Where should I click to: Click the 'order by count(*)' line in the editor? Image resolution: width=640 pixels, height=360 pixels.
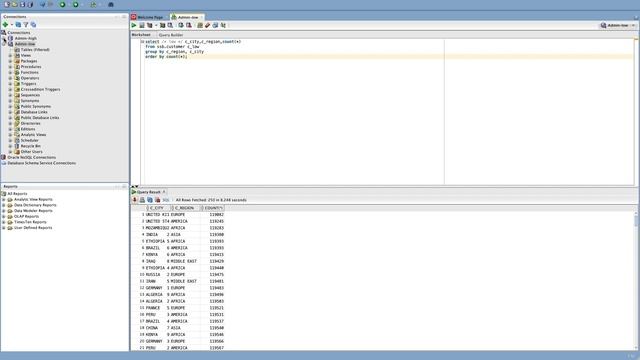[166, 57]
